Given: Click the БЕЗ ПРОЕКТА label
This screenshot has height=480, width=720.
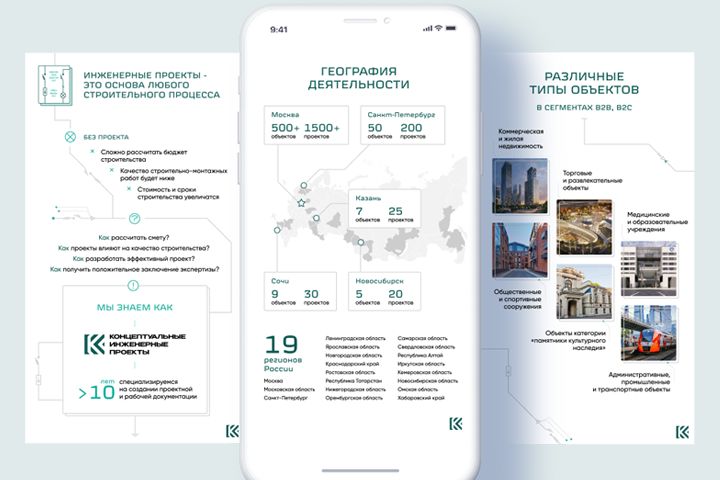Looking at the screenshot, I should [106, 137].
